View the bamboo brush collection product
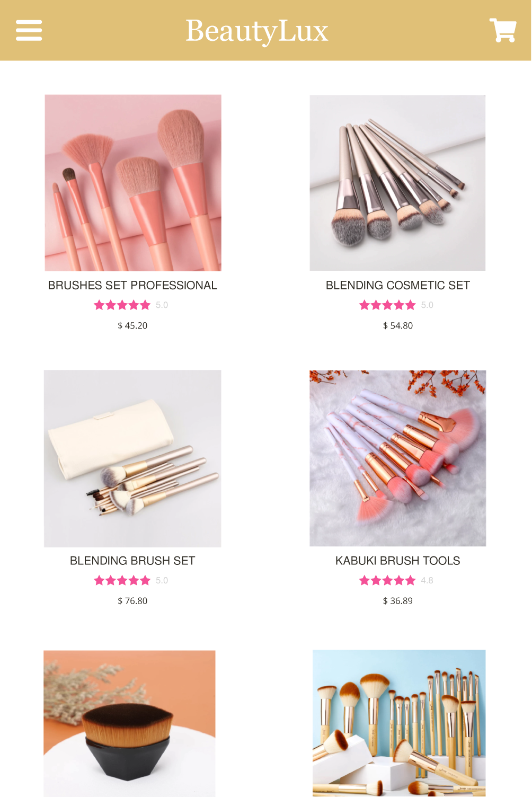Screen dimensions: 532x797 pos(399,723)
